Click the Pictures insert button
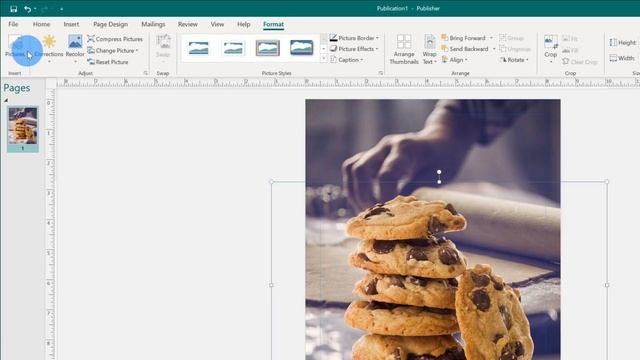 [x=15, y=46]
